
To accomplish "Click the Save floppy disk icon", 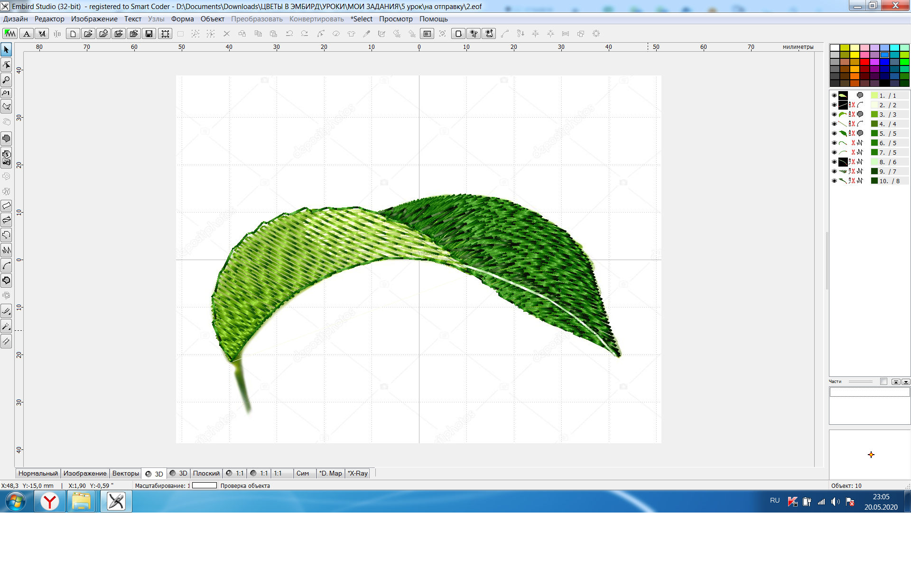I will click(x=149, y=34).
